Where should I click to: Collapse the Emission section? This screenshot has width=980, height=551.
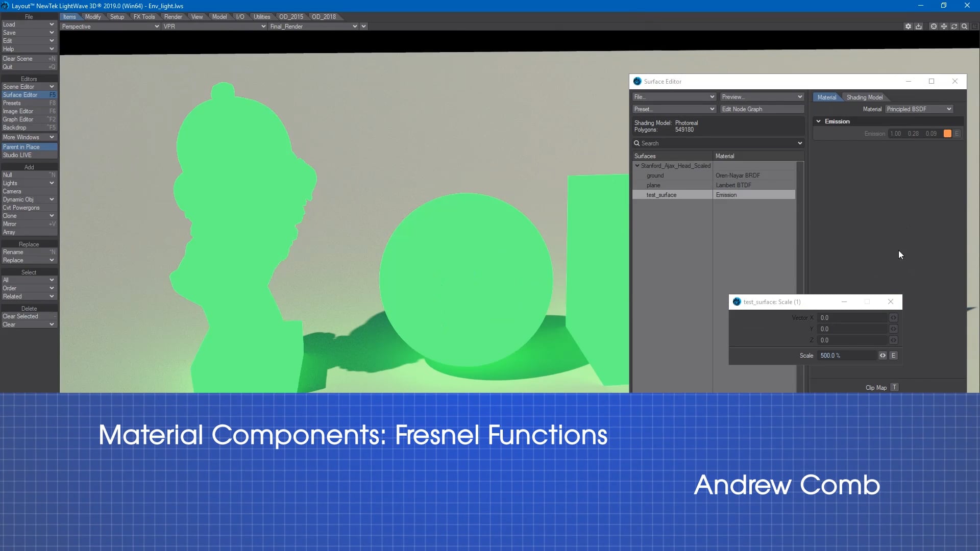point(819,121)
